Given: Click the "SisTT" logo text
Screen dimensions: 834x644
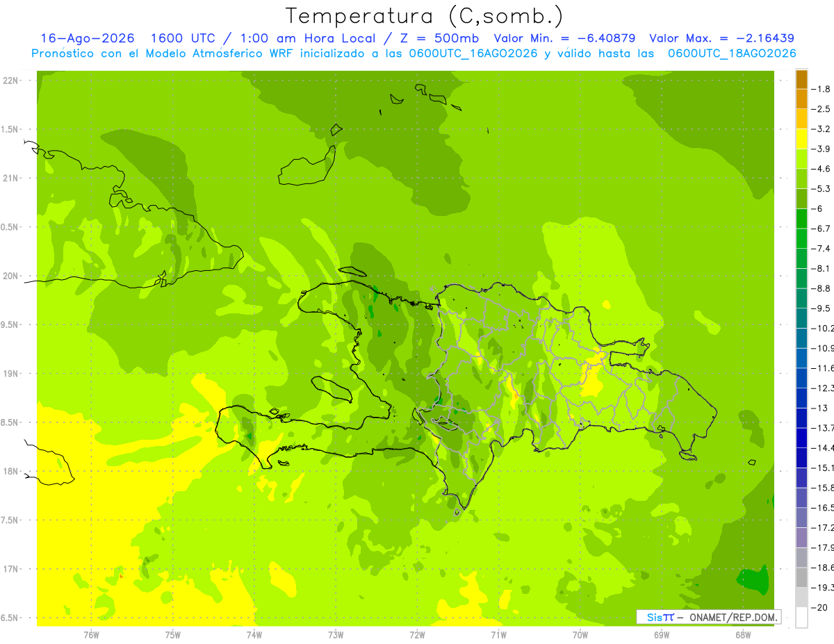Looking at the screenshot, I should click(x=660, y=617).
